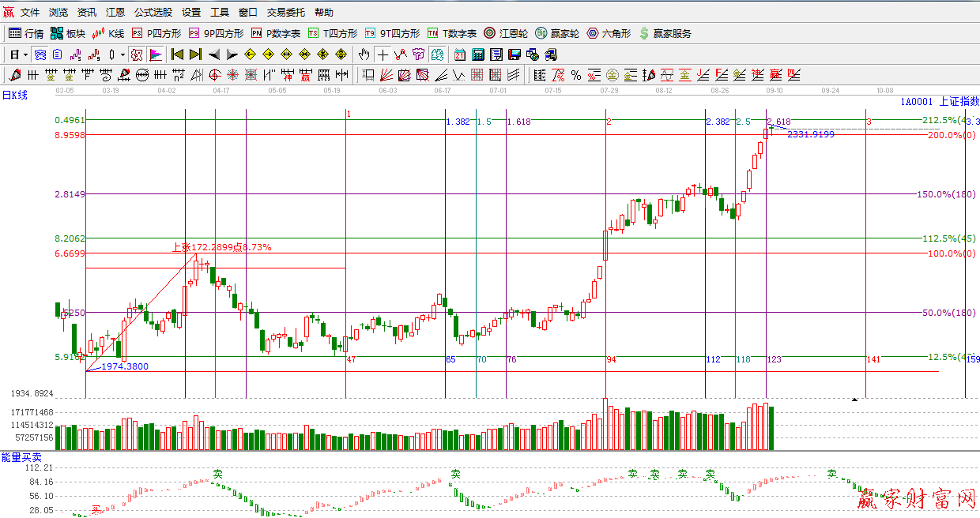Toggle the pink flag marker button

tap(156, 54)
